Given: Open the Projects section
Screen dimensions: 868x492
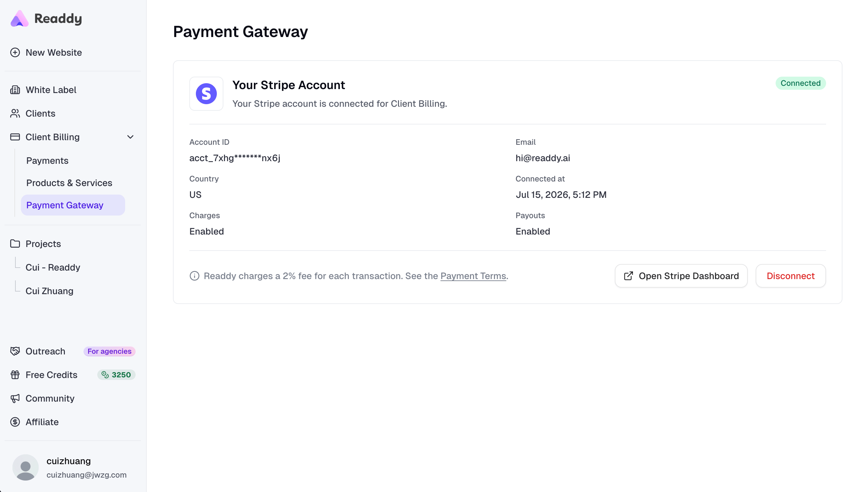Looking at the screenshot, I should click(73, 244).
